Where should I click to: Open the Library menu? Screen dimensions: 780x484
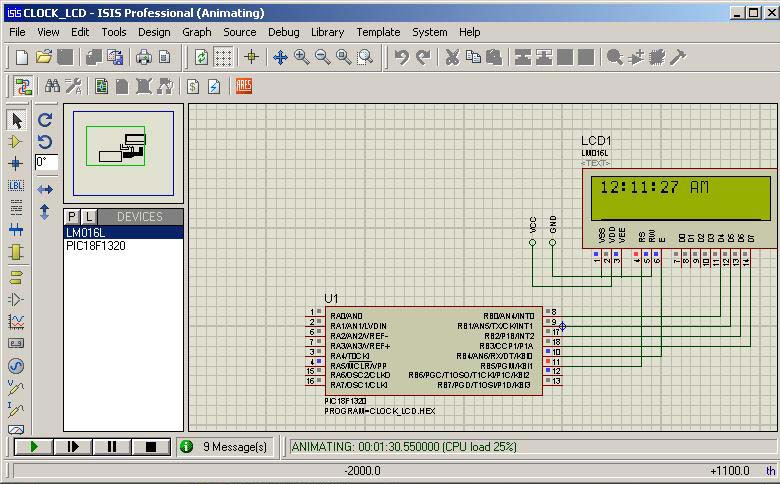(x=327, y=32)
